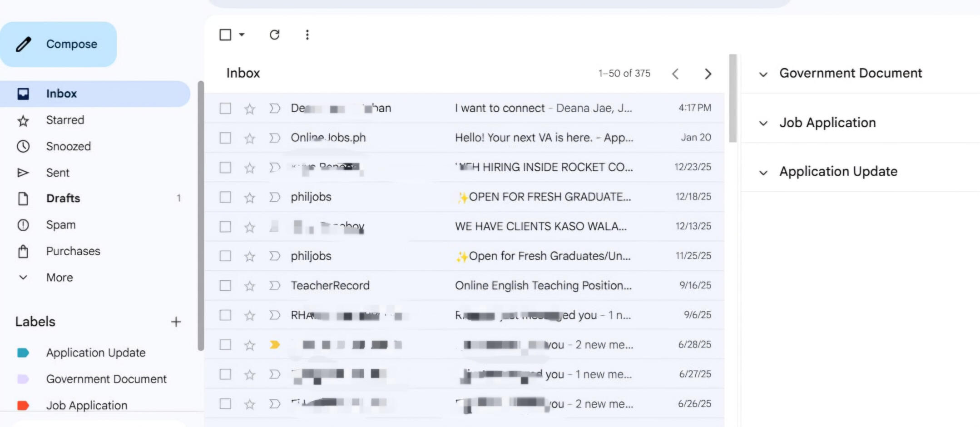Open the Inbox folder in sidebar
The image size is (980, 427).
pyautogui.click(x=95, y=94)
